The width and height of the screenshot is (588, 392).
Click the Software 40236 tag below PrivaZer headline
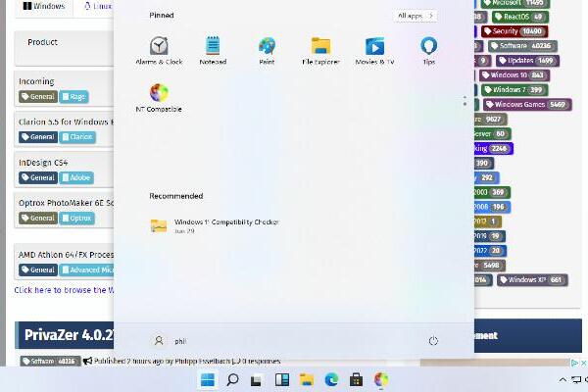[50, 362]
